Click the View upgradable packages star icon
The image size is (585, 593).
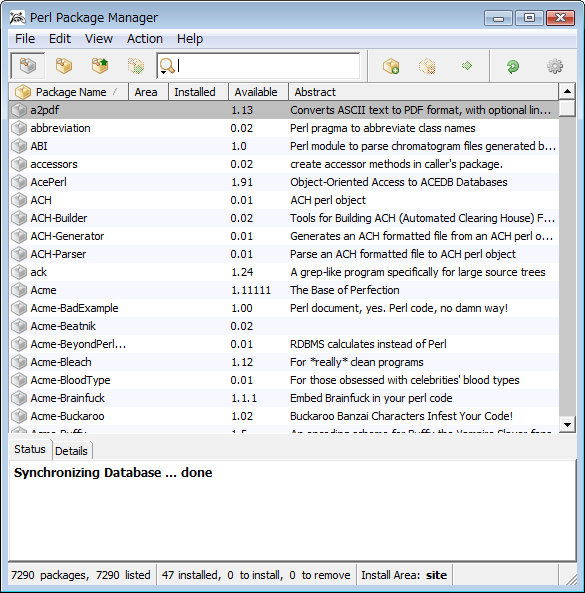(x=100, y=66)
